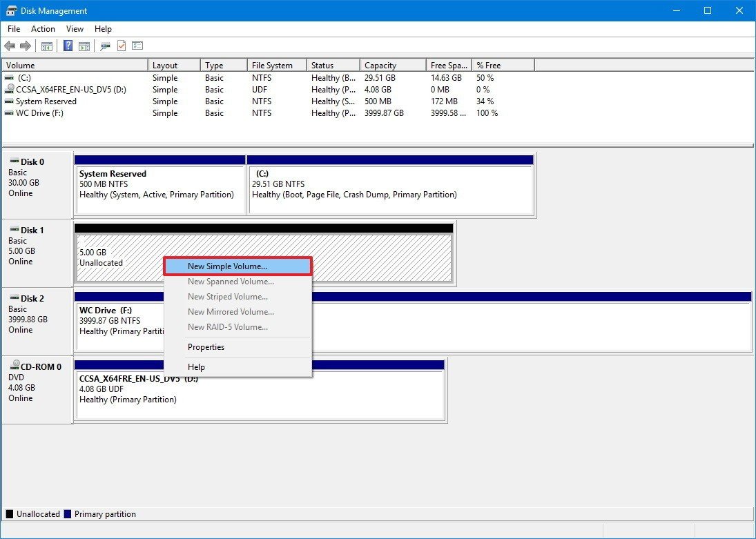Click the Disk 1 drive icon
This screenshot has height=539, width=756.
pos(14,230)
